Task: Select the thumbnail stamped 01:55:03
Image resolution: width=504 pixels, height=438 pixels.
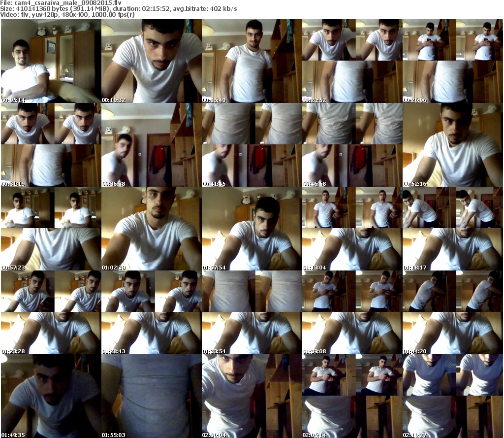Action: click(152, 396)
